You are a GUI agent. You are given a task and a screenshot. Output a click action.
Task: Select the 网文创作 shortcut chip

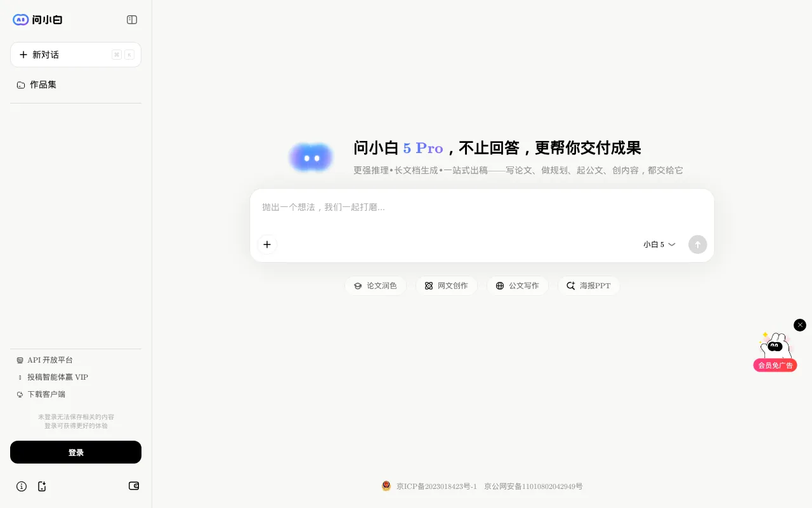pos(447,286)
